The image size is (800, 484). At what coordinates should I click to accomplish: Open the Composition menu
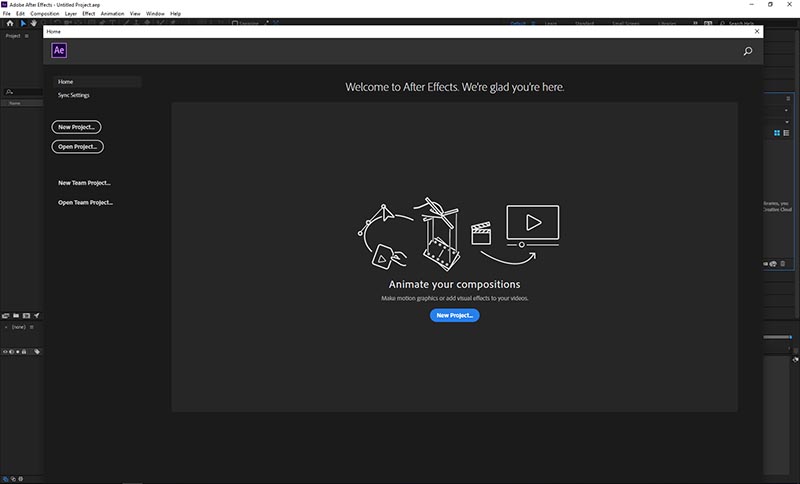tap(45, 14)
